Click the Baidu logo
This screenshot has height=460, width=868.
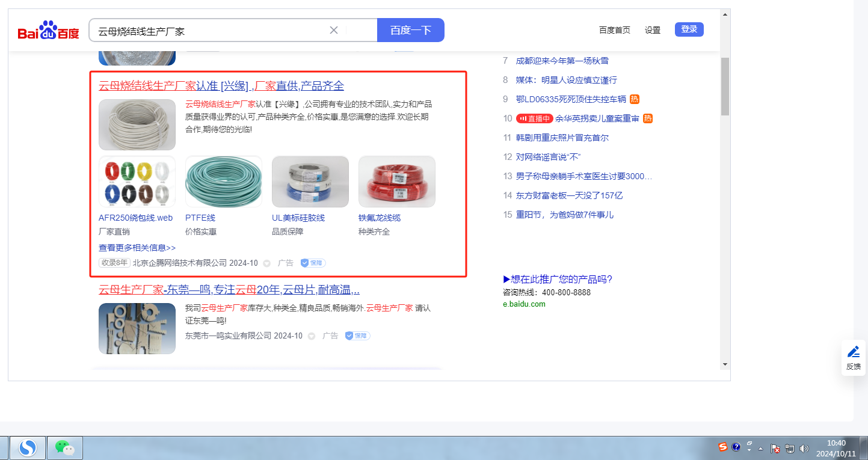click(48, 30)
